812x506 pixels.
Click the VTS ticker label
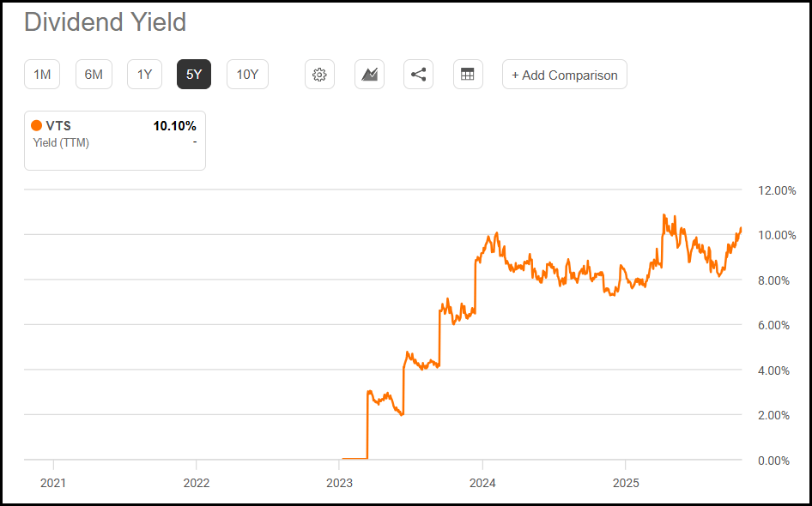[x=58, y=126]
